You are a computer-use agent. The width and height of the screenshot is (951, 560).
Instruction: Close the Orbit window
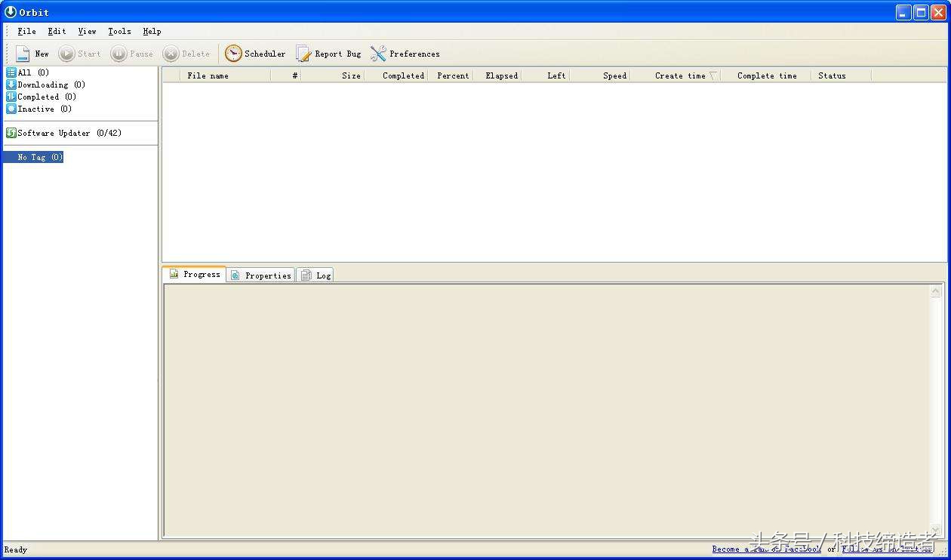940,12
